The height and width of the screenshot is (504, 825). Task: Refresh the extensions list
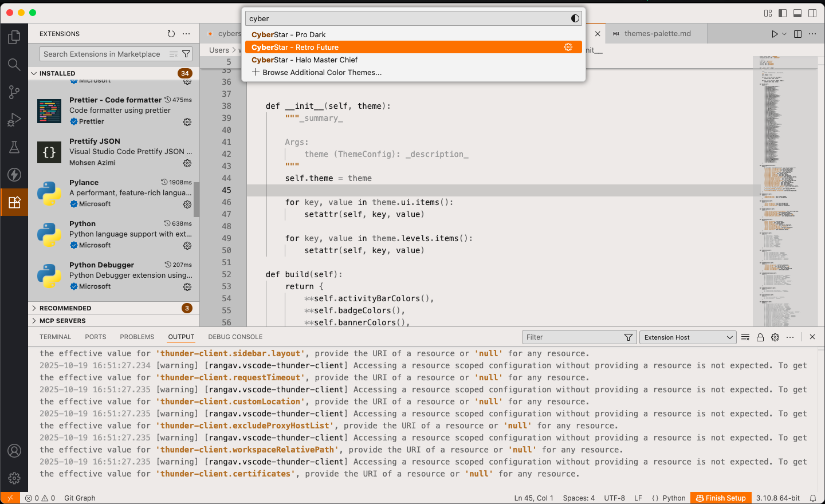coord(171,34)
